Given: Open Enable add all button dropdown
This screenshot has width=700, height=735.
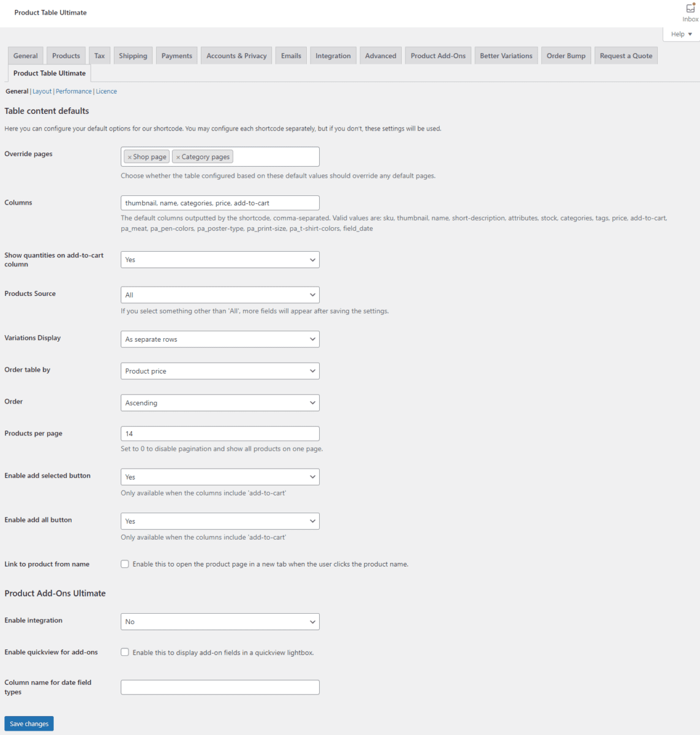Looking at the screenshot, I should click(220, 521).
